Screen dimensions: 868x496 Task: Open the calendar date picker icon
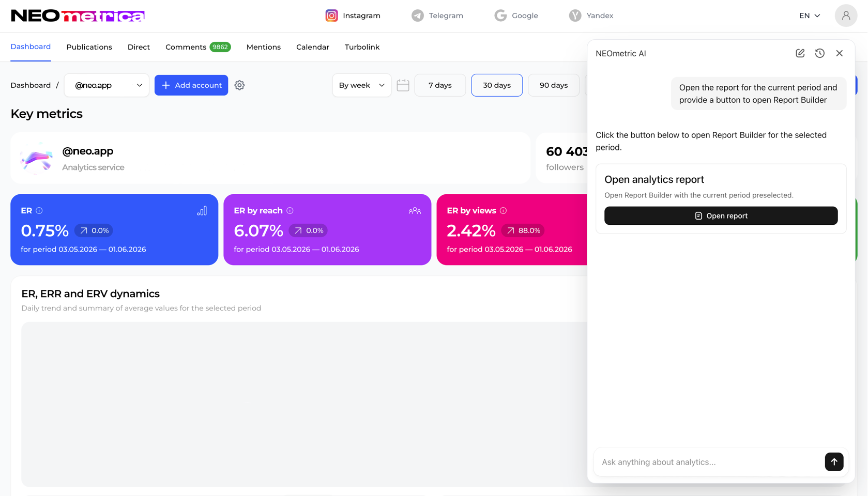coord(403,85)
